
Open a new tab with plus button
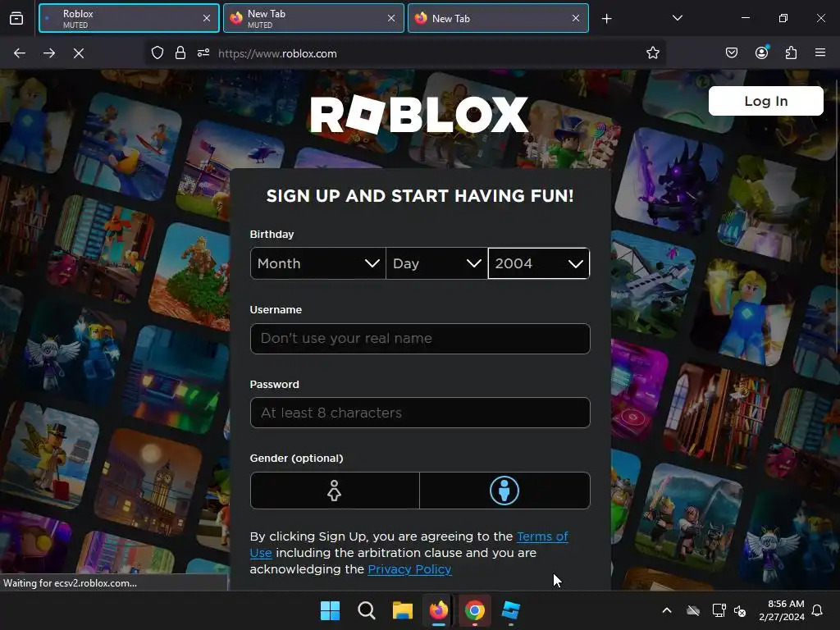[606, 19]
